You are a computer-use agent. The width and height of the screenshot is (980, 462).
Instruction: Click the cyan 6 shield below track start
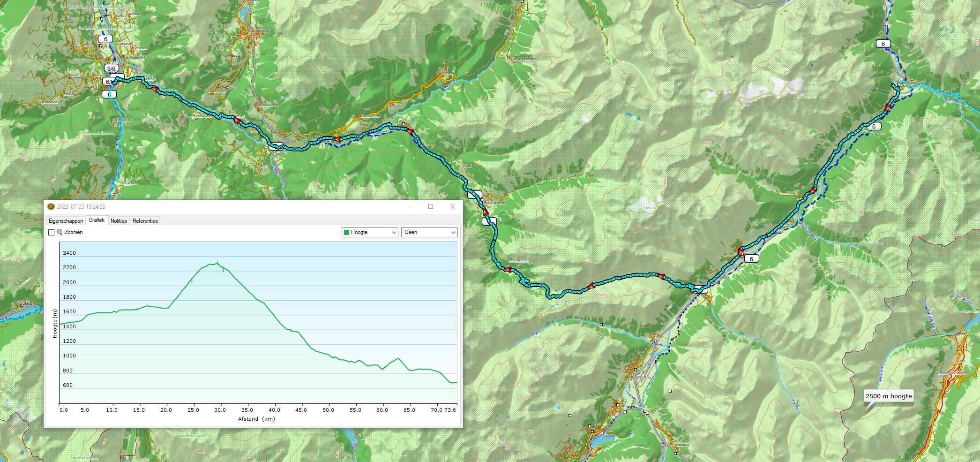pos(109,94)
